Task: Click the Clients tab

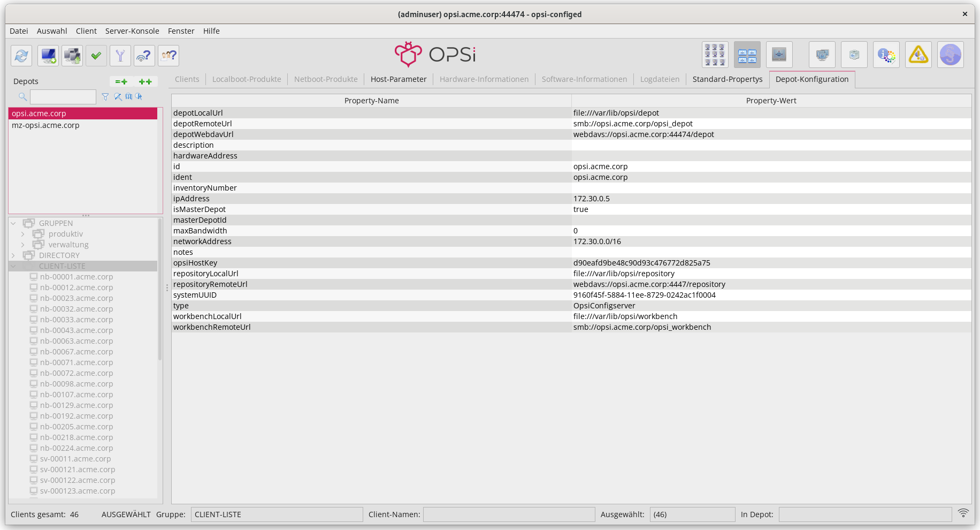Action: pos(187,79)
